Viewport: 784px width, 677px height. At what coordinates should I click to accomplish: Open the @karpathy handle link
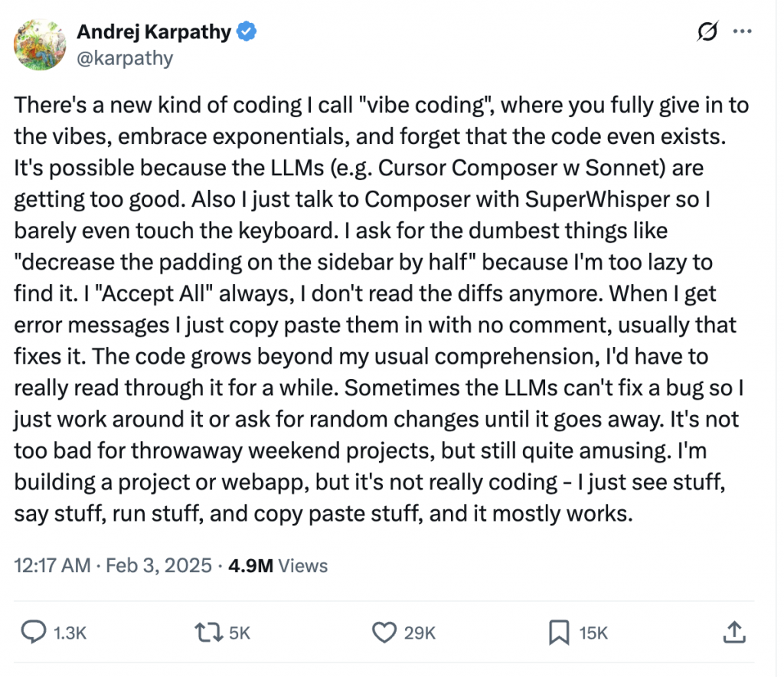(125, 58)
